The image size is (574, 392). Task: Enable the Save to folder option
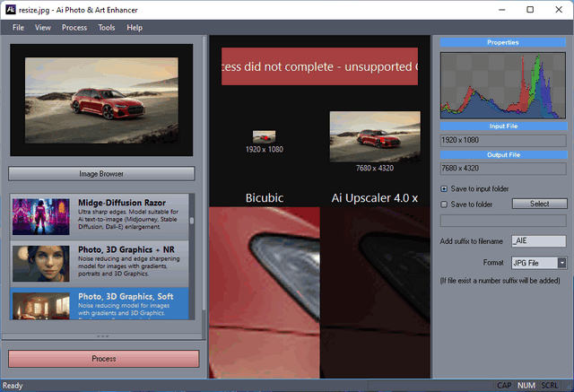pos(445,204)
